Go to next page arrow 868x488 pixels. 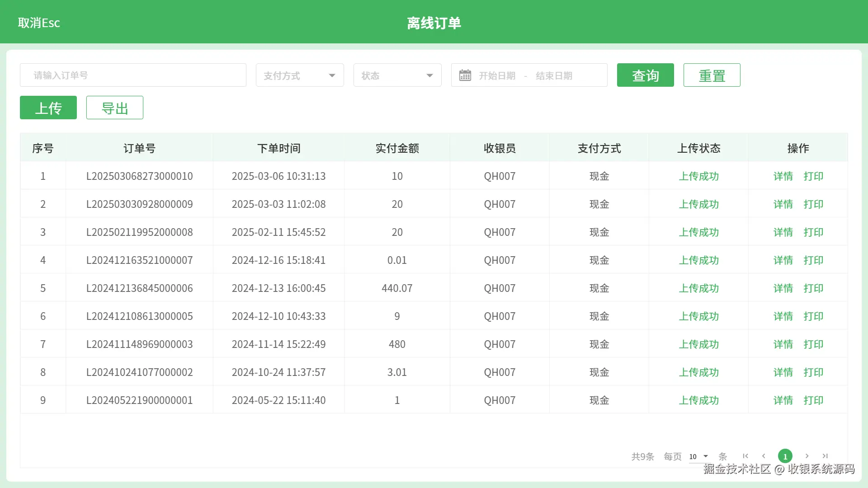[807, 456]
